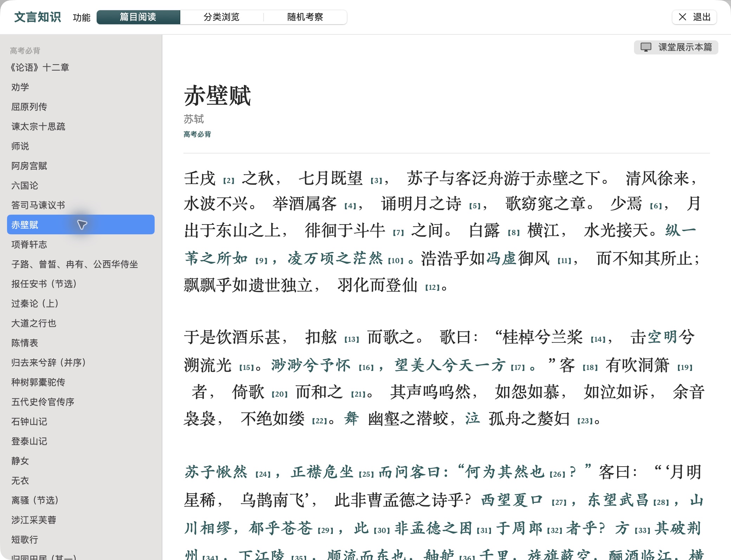This screenshot has height=560, width=731.
Task: Switch to the 篇目阅读 tab
Action: click(138, 17)
